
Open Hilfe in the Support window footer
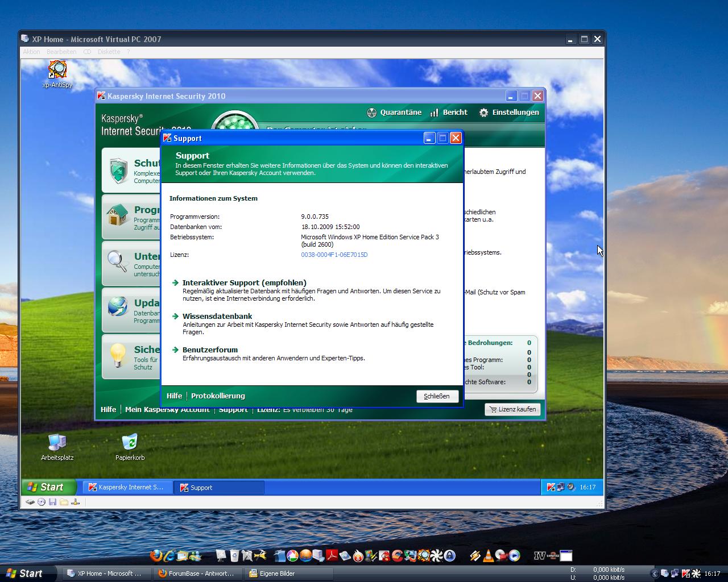[174, 396]
